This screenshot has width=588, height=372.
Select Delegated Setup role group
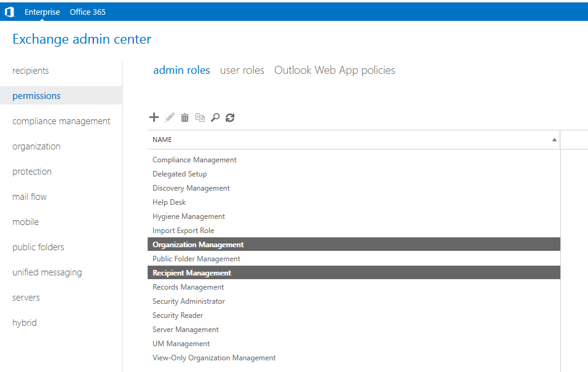(354, 174)
